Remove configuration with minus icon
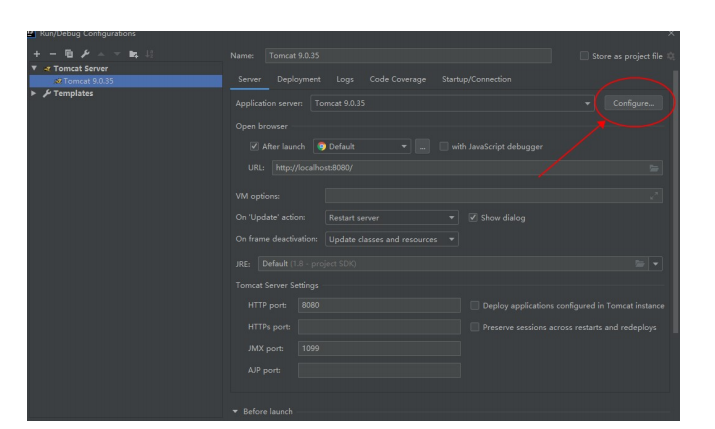This screenshot has height=429, width=715. point(53,54)
